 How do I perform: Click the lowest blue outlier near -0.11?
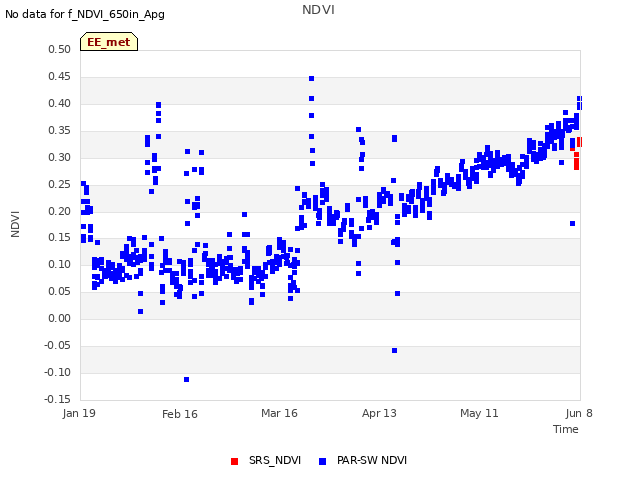187,380
